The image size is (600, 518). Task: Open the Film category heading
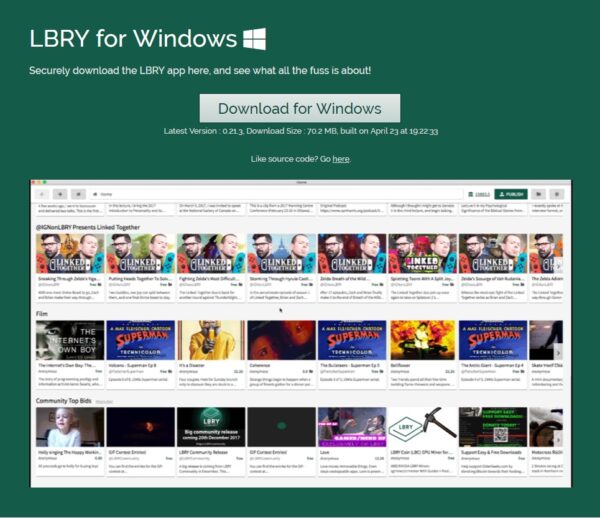[x=42, y=314]
